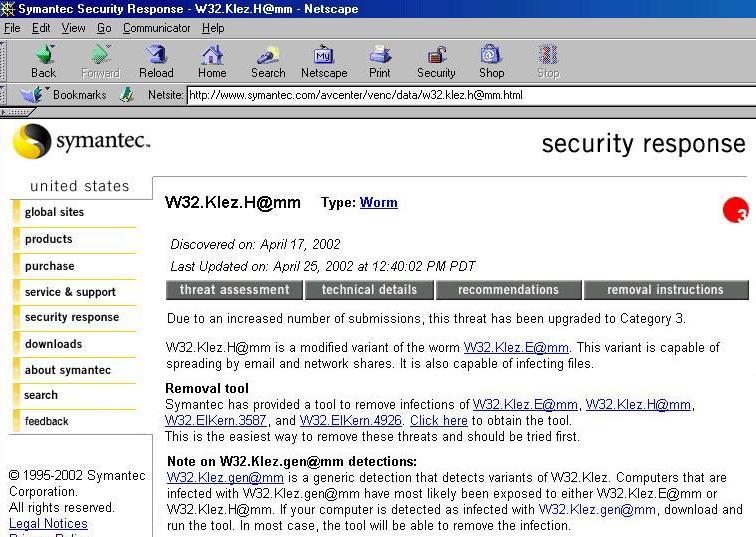Click the red category 3 threat icon
Image resolution: width=756 pixels, height=537 pixels.
click(735, 210)
